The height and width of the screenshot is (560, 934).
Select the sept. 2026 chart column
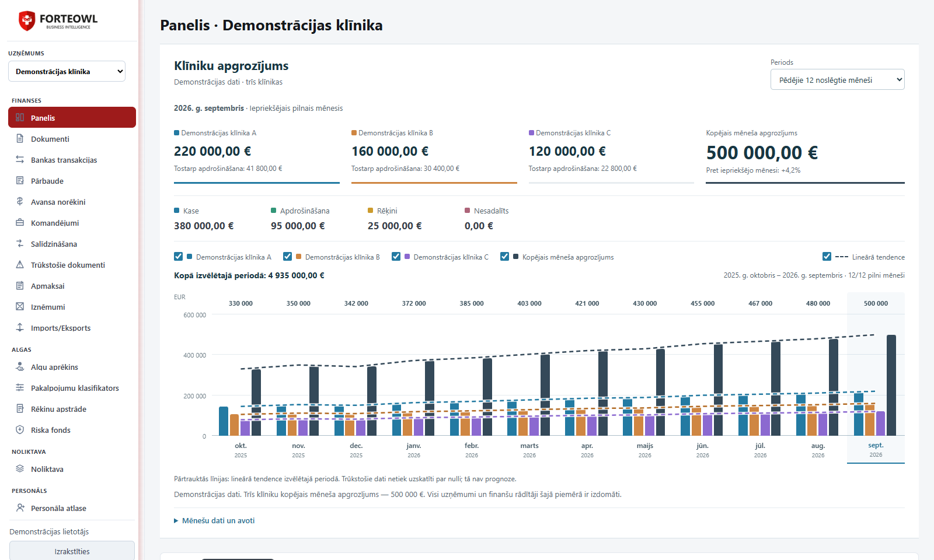click(x=876, y=377)
